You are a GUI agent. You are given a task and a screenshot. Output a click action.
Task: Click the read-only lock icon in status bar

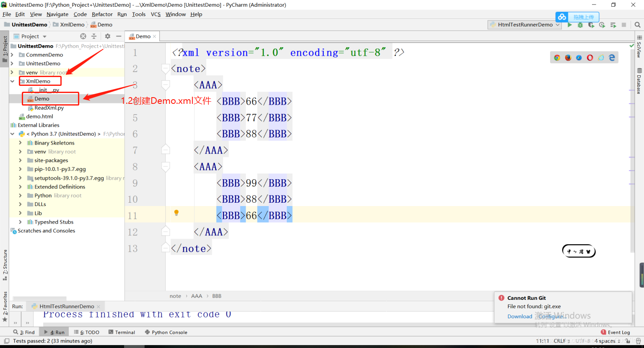(x=628, y=341)
